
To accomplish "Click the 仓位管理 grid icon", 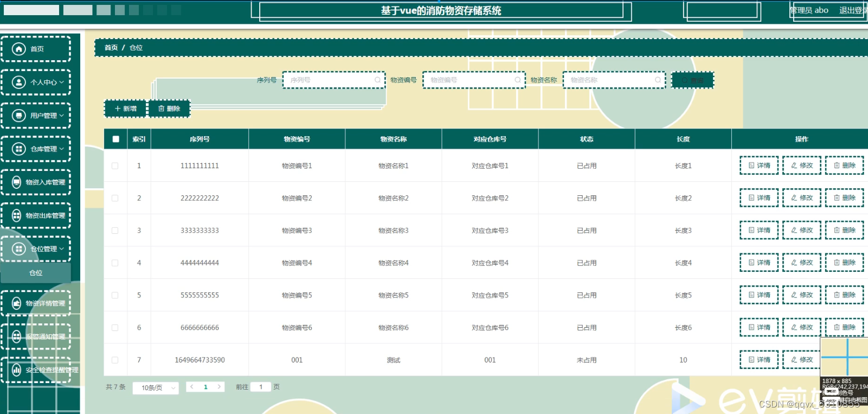I will tap(19, 249).
